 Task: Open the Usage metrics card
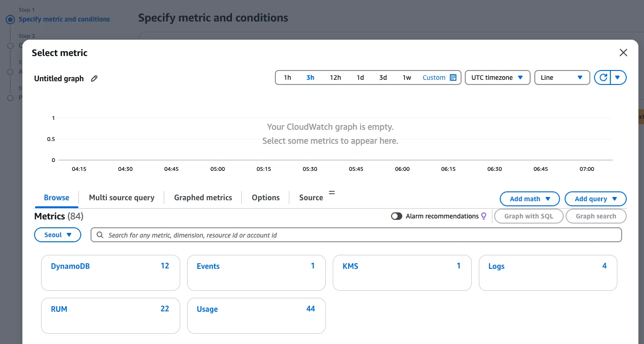point(256,316)
